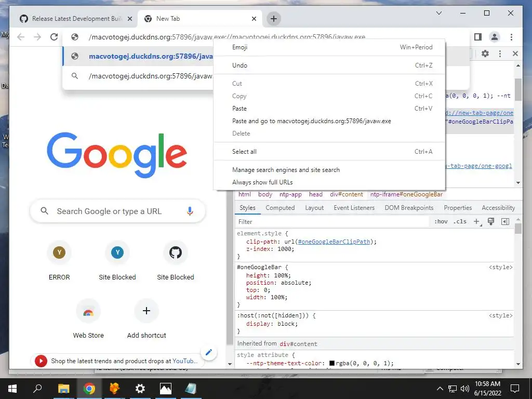
Task: Switch to the Event Listeners tab
Action: tap(354, 208)
